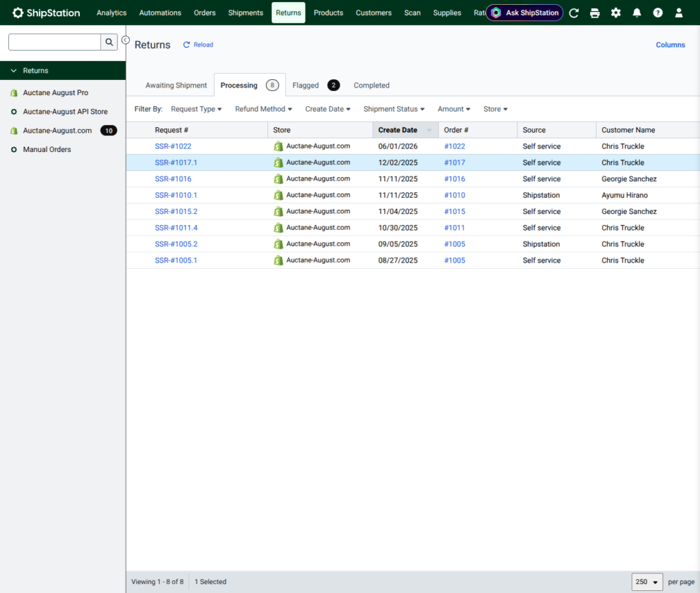700x593 pixels.
Task: Open Shipments in top navigation
Action: (x=245, y=12)
